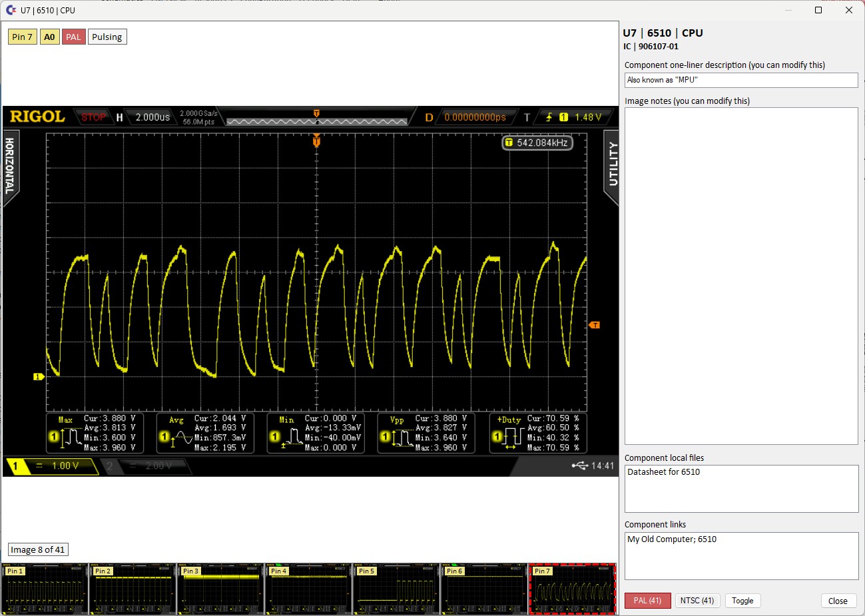Select the Pin 2 oscilloscope thumbnail
The height and width of the screenshot is (616, 865).
pos(133,589)
